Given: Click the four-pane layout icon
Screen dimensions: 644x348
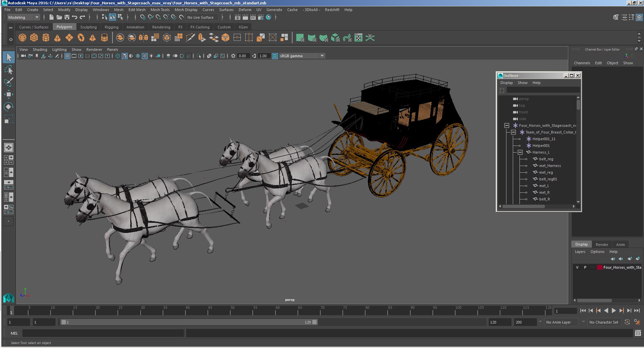Looking at the screenshot, I should (x=9, y=160).
